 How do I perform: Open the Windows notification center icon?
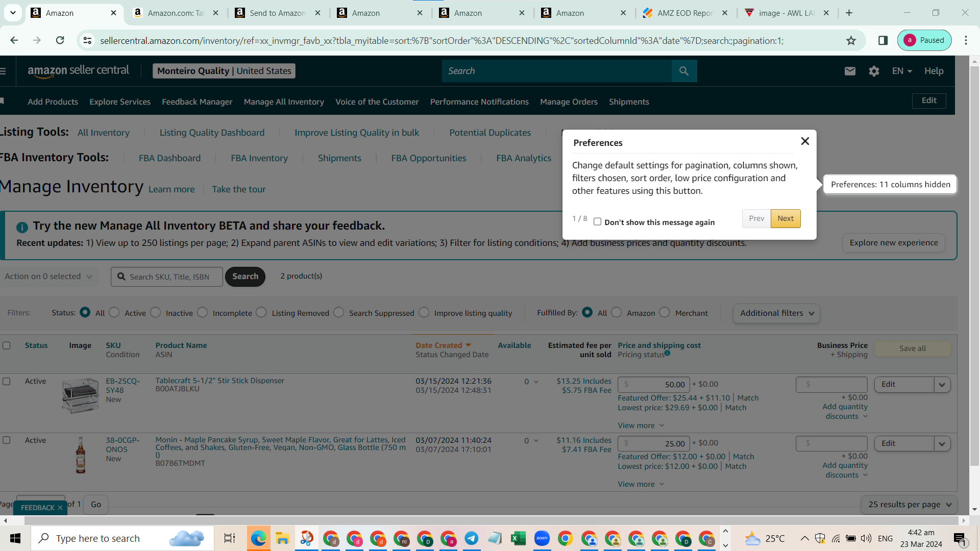pos(960,538)
